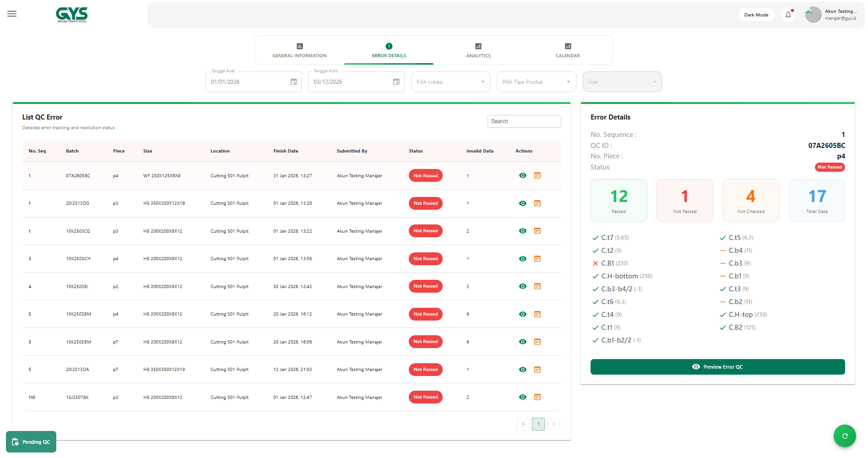The width and height of the screenshot is (868, 458).
Task: Click the user avatar in the header
Action: 813,15
